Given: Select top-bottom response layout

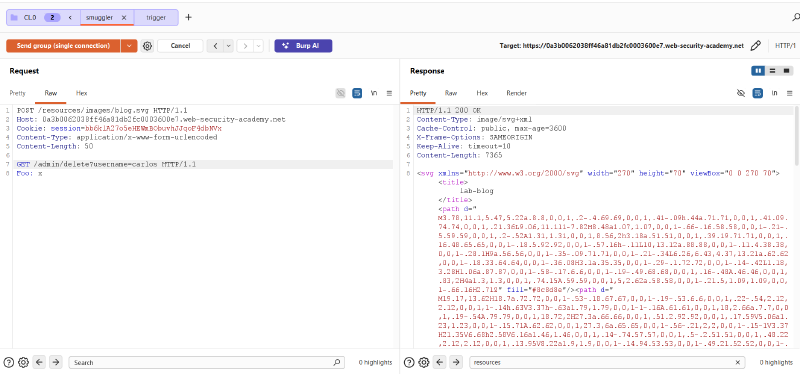Looking at the screenshot, I should (772, 70).
